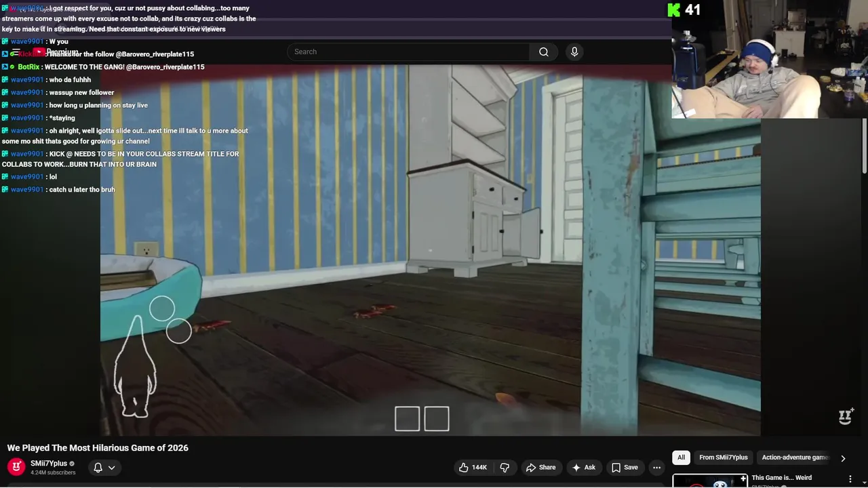Click the notification bell for SMii7Yplus
This screenshot has height=488, width=868.
[98, 468]
